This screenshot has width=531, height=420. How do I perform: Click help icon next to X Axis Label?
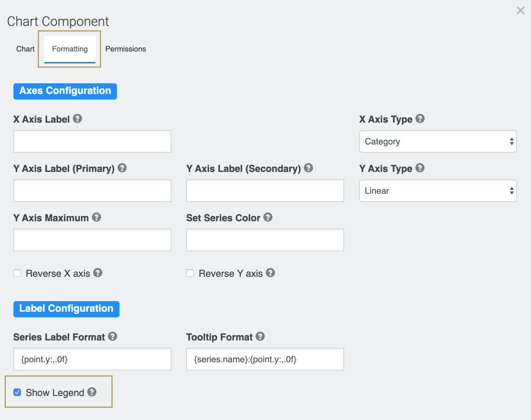coord(77,119)
